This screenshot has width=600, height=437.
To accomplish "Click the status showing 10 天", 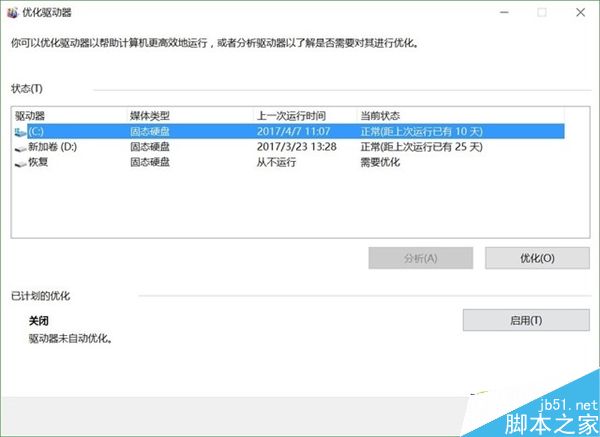I will click(421, 132).
